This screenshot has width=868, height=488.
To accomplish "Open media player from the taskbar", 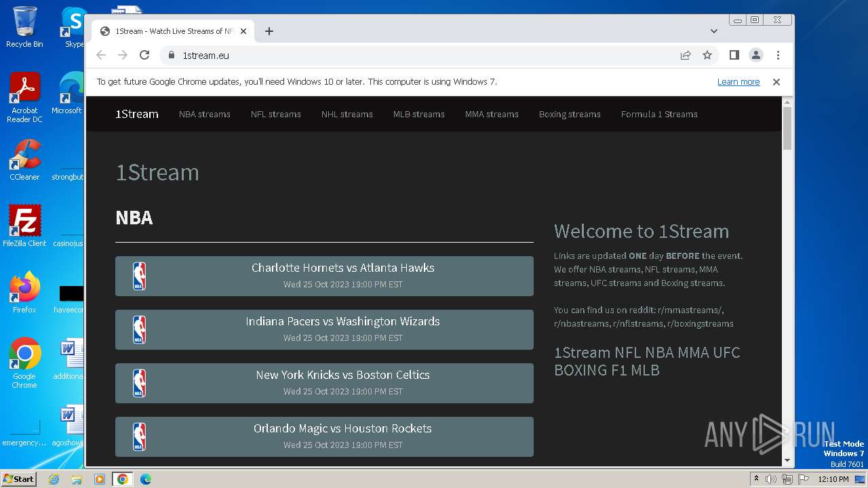I will 100,479.
